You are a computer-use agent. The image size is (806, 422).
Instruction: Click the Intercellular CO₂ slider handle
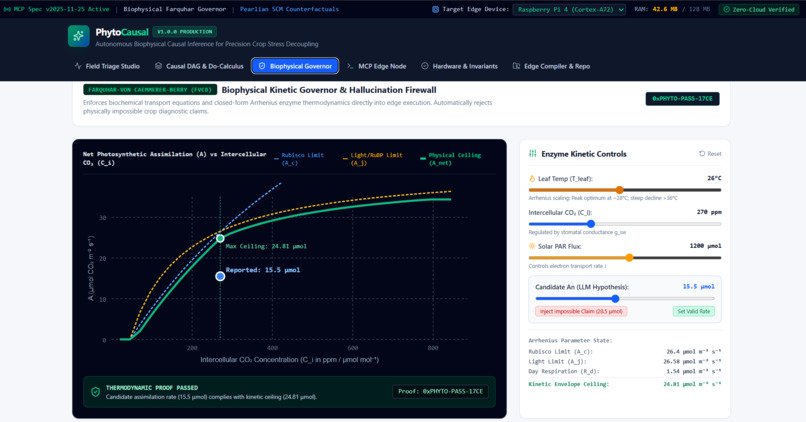pos(591,224)
